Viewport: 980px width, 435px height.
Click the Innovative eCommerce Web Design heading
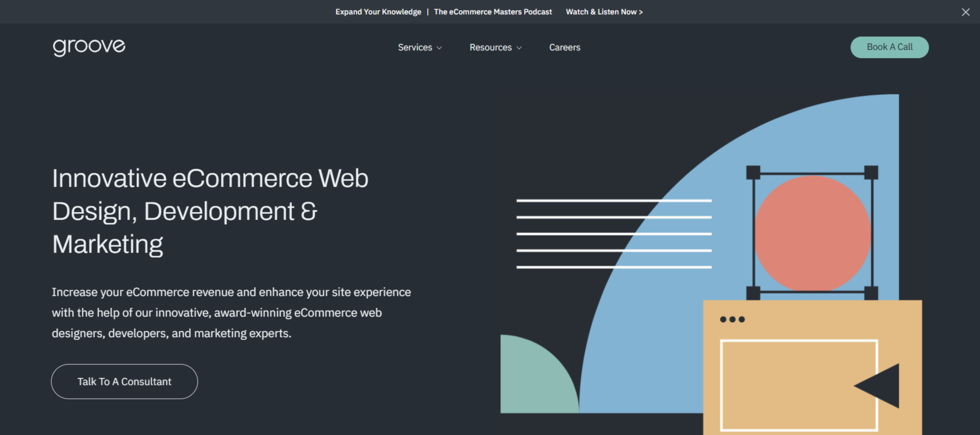[210, 211]
